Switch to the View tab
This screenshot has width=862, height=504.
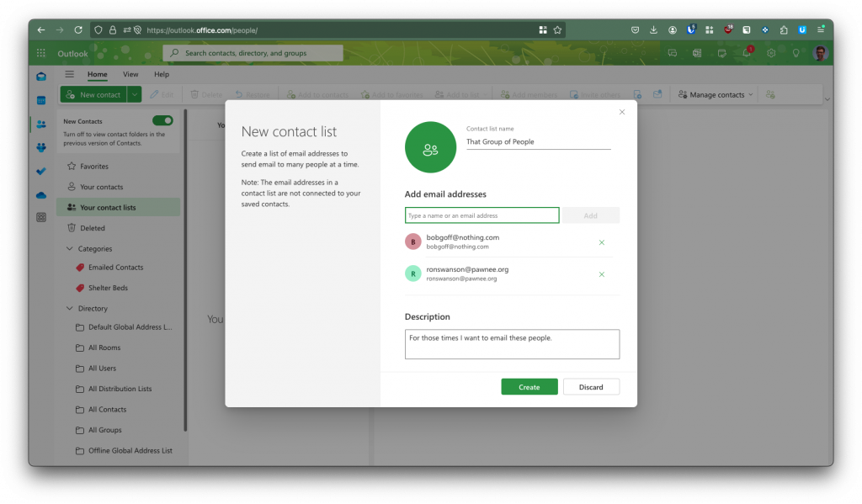pos(130,75)
